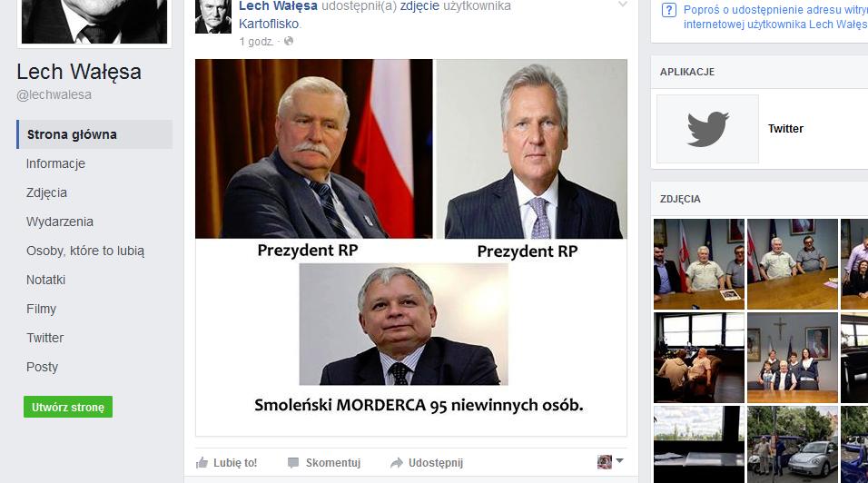Open Wydarzenia in the page menu
Image resolution: width=868 pixels, height=483 pixels.
[60, 222]
